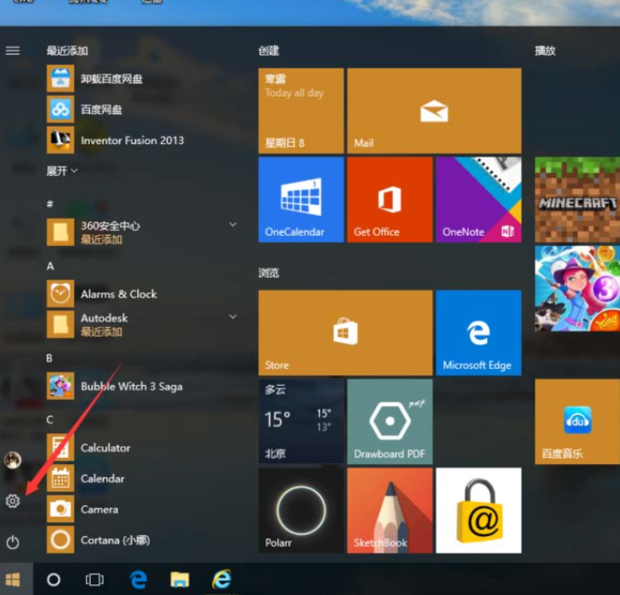
Task: Open the OneCalendar tile
Action: tap(300, 199)
